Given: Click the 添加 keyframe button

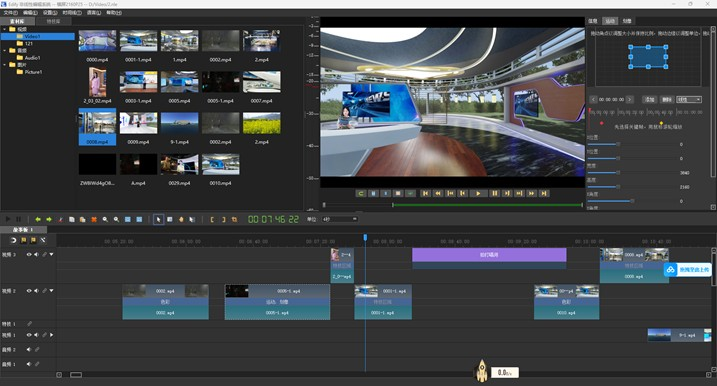Looking at the screenshot, I should click(x=649, y=99).
